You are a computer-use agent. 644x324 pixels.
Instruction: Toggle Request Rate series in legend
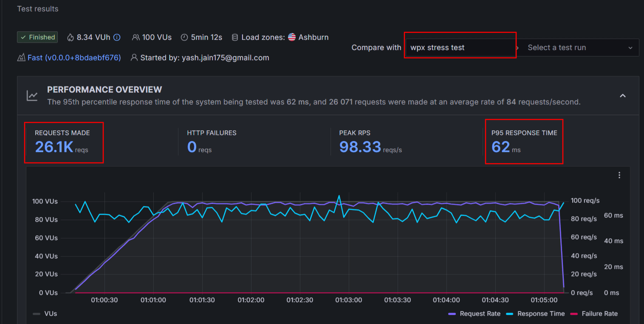475,314
